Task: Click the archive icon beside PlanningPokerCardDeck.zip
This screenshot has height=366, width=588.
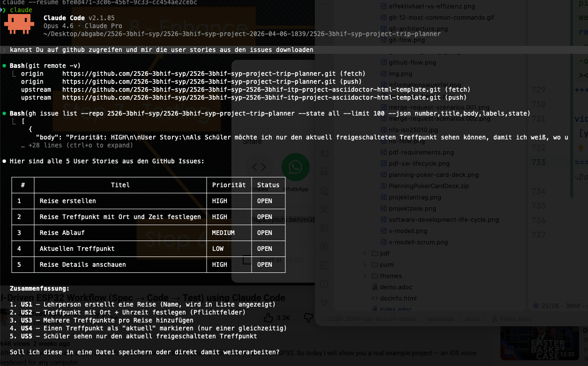Action: point(384,186)
